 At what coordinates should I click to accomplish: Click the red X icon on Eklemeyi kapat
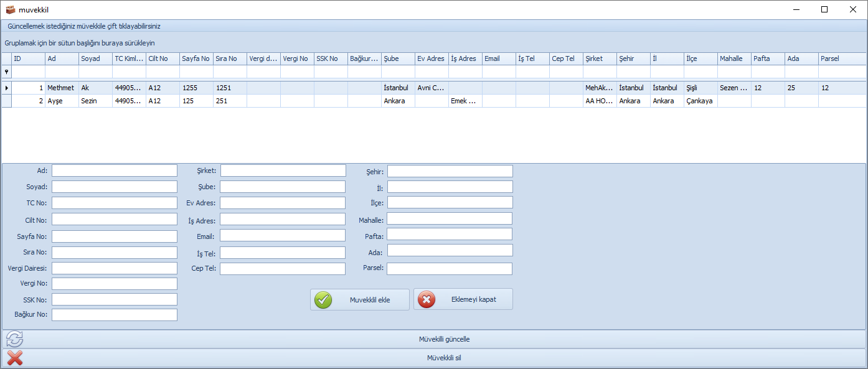tap(427, 300)
